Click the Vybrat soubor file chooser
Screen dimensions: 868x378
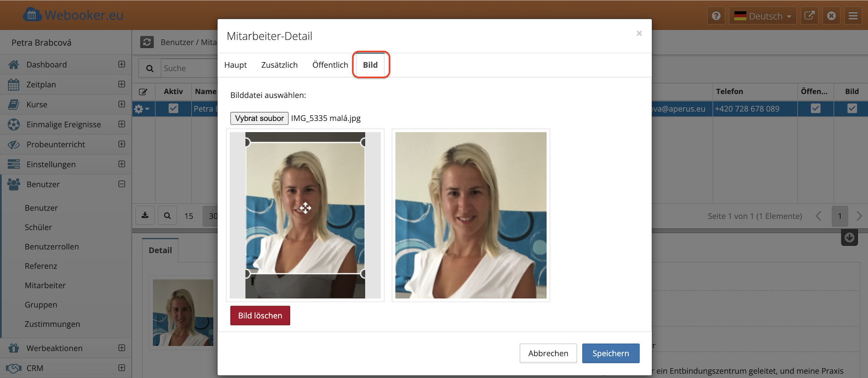pyautogui.click(x=259, y=118)
